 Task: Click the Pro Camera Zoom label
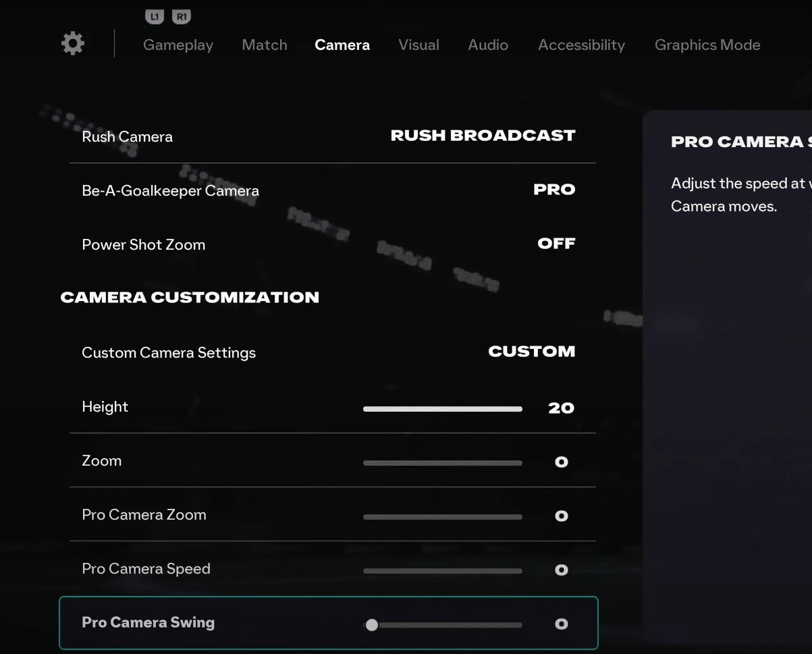144,515
